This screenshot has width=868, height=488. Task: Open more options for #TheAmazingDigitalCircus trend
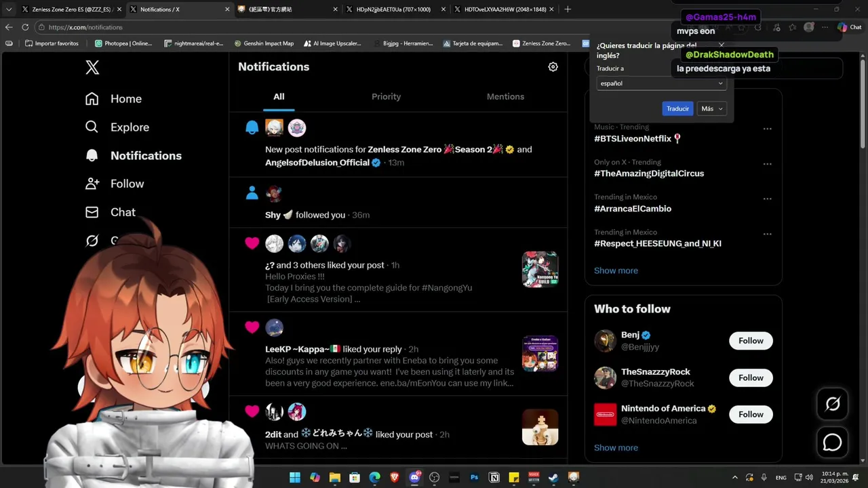click(x=767, y=164)
